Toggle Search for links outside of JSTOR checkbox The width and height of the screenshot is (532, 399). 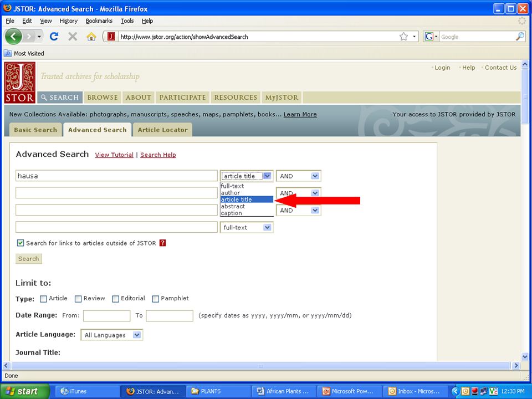(x=21, y=243)
